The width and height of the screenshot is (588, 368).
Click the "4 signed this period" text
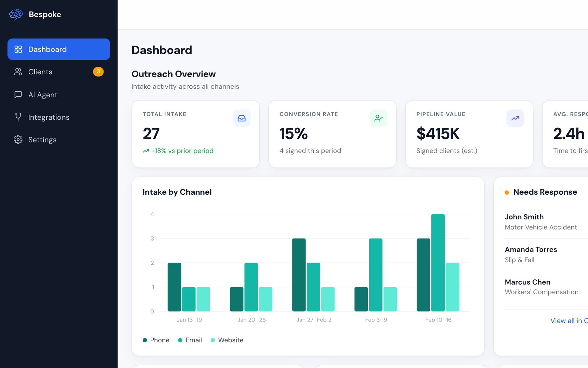[x=310, y=151]
